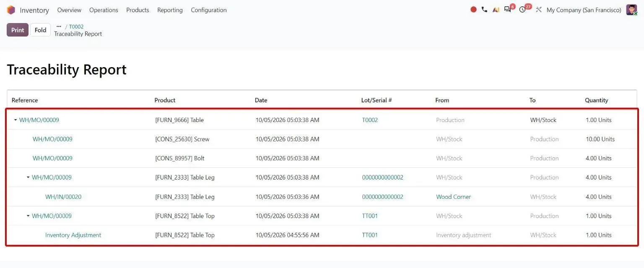The width and height of the screenshot is (644, 268).
Task: Open the Reporting menu
Action: tap(170, 10)
